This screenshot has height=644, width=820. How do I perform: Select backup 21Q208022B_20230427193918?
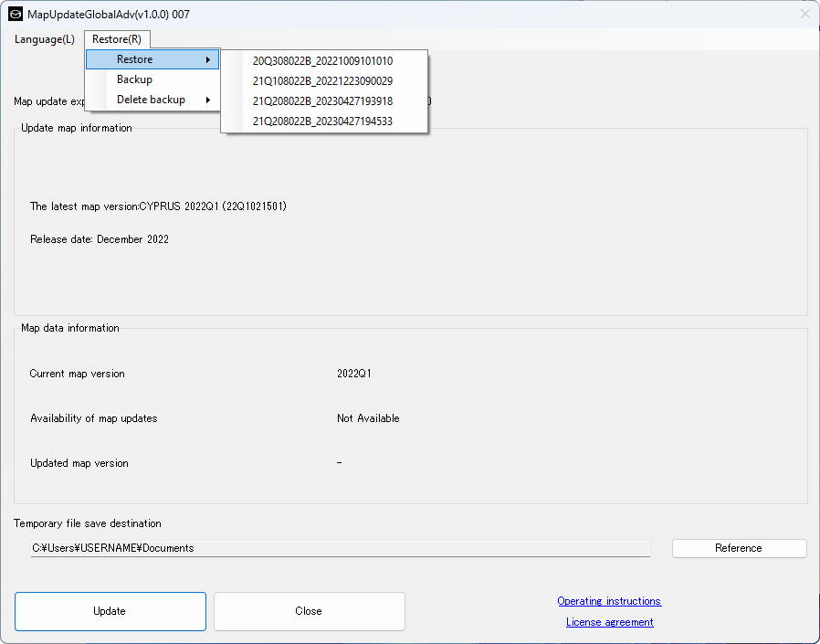point(323,101)
